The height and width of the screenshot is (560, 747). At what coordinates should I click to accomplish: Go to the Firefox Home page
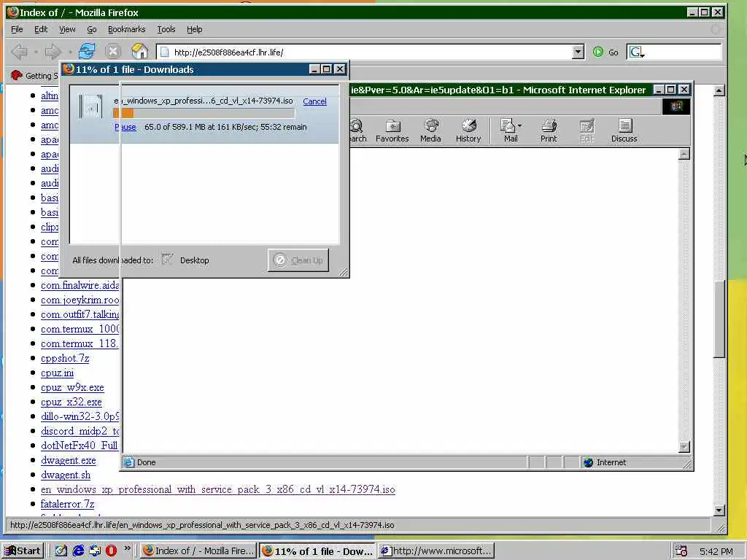(x=139, y=51)
